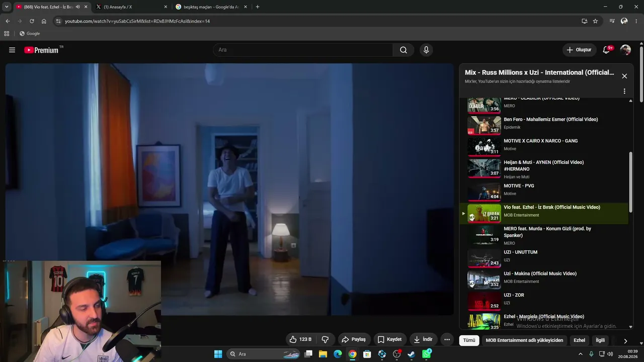644x362 pixels.
Task: Select the İlgili filter chip
Action: (600, 340)
